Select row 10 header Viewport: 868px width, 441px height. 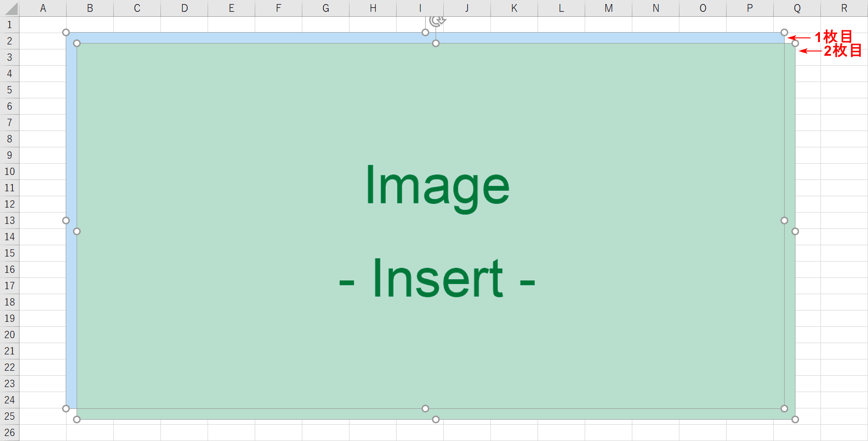click(10, 171)
